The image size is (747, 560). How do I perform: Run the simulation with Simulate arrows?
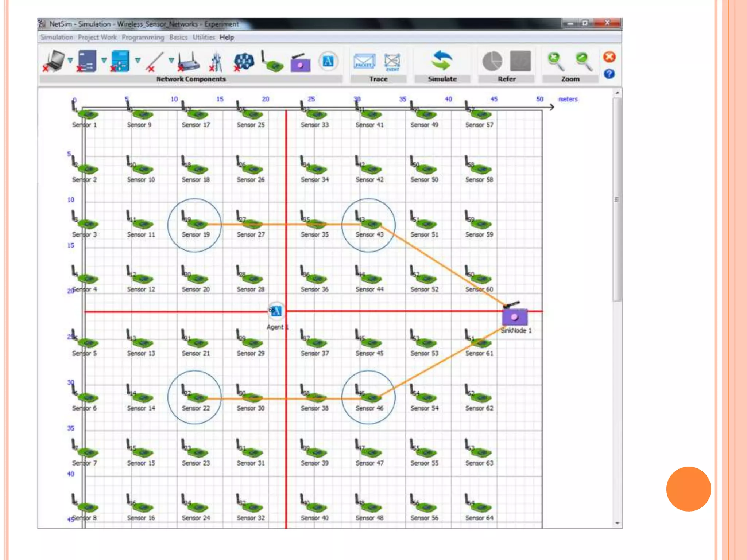(442, 61)
